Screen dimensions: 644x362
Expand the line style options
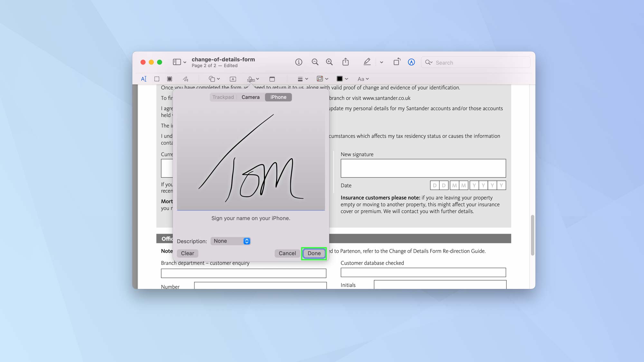pyautogui.click(x=302, y=79)
